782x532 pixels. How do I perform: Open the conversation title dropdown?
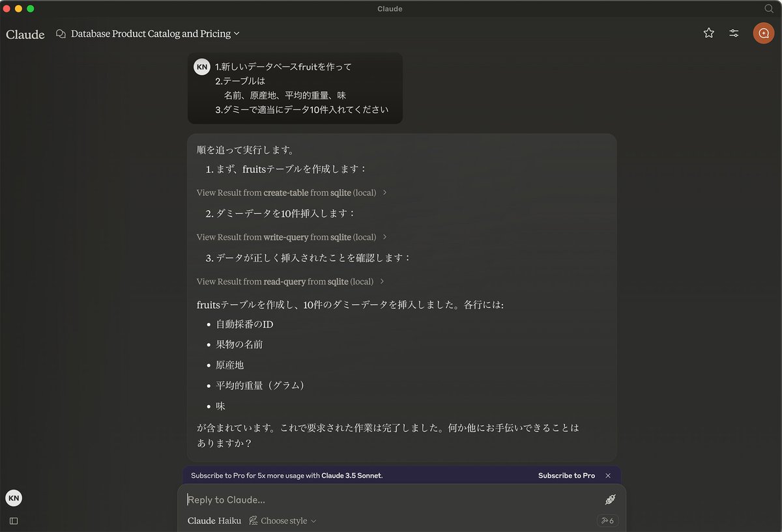pos(155,33)
